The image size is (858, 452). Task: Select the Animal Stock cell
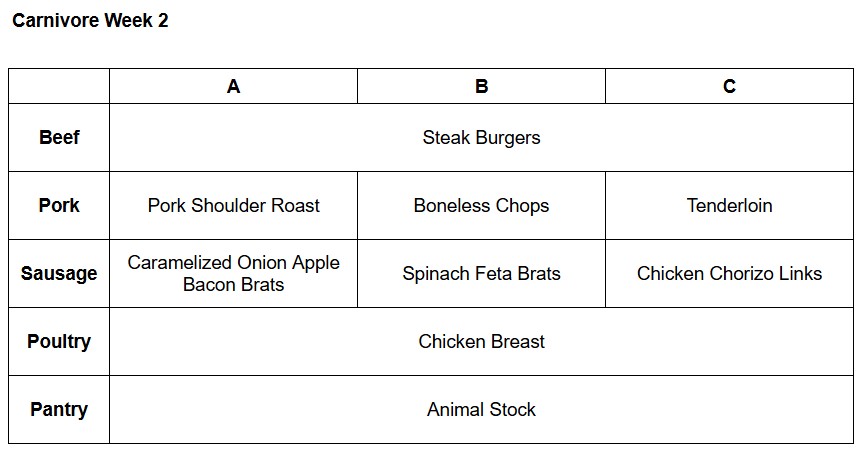click(482, 409)
